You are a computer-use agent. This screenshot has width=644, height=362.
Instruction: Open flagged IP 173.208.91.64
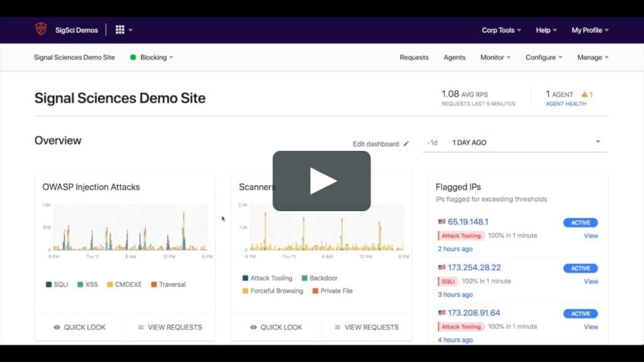click(x=474, y=313)
